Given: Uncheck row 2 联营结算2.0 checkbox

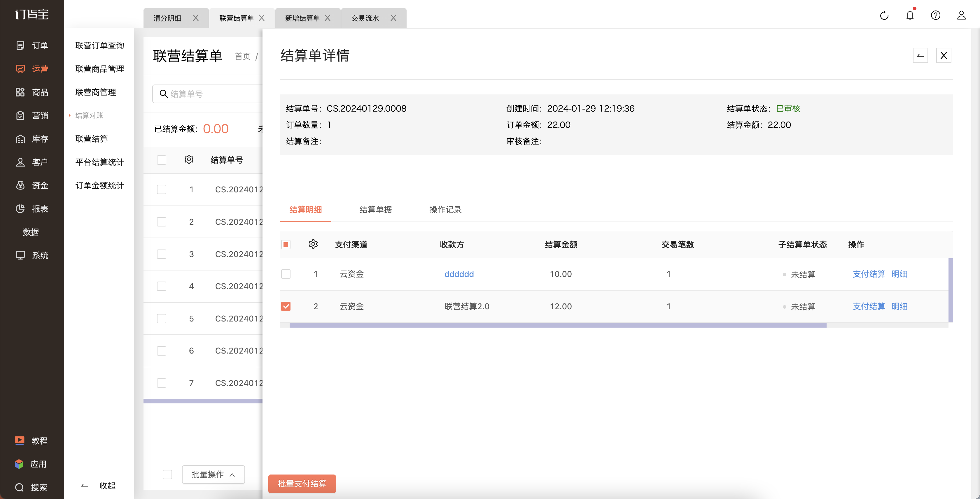Looking at the screenshot, I should point(286,306).
